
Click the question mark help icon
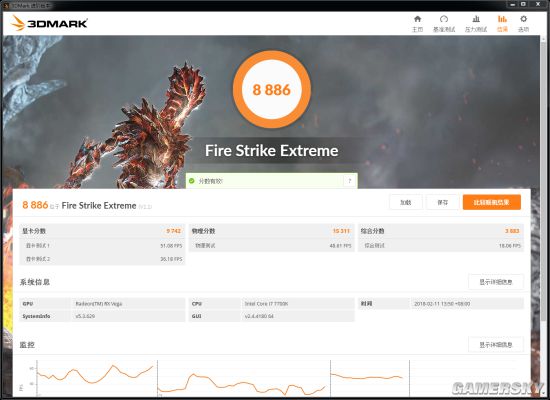(350, 181)
